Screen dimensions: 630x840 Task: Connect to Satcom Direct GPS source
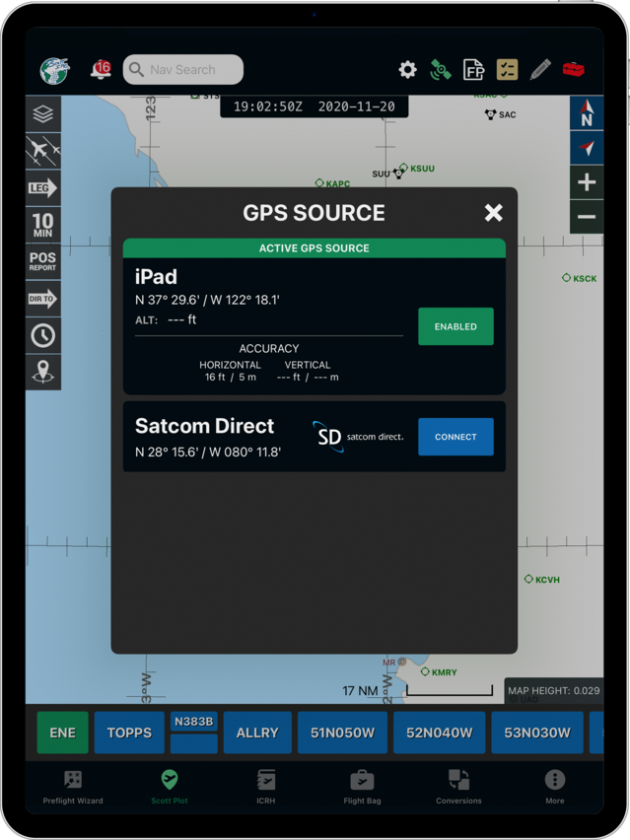[x=455, y=437]
